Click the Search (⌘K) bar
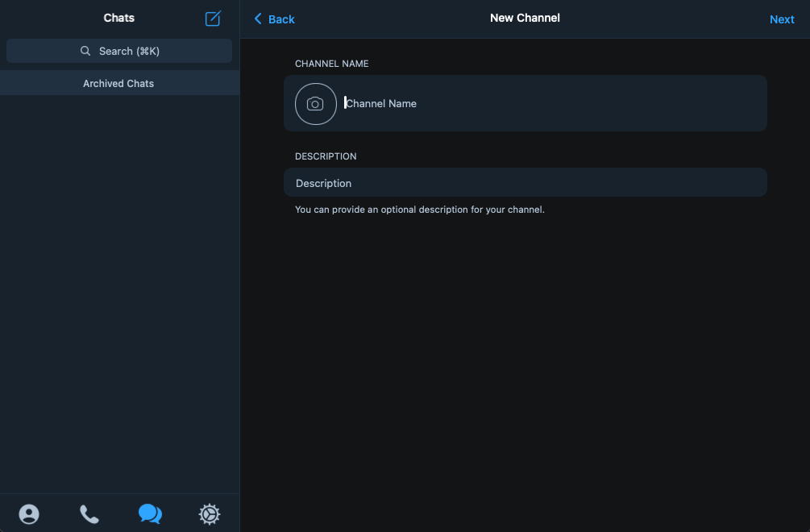810x532 pixels. [118, 50]
